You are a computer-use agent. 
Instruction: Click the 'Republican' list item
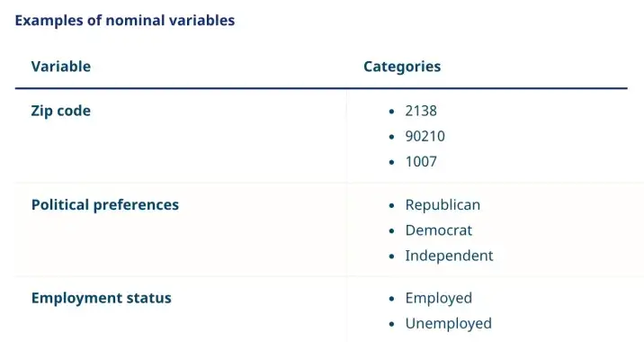pos(443,205)
